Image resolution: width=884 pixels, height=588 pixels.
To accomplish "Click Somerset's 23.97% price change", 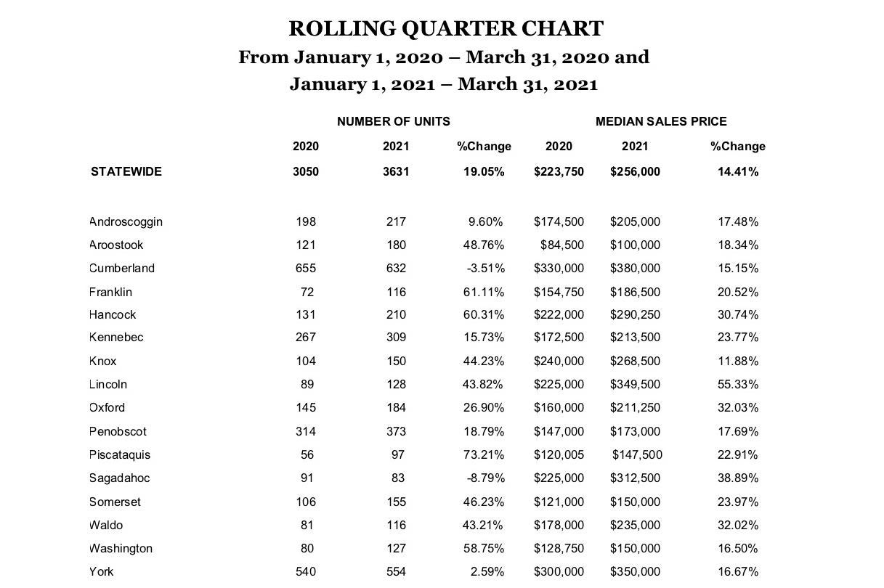I will (x=738, y=502).
